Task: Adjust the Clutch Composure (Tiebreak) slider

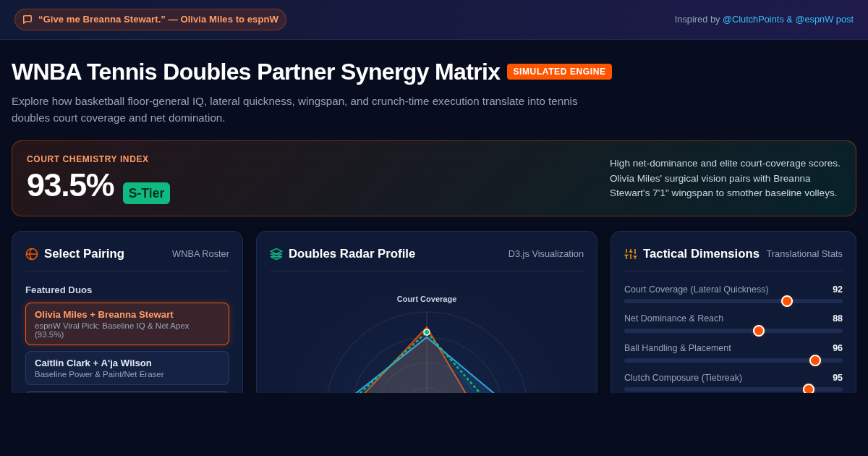Action: [733, 389]
